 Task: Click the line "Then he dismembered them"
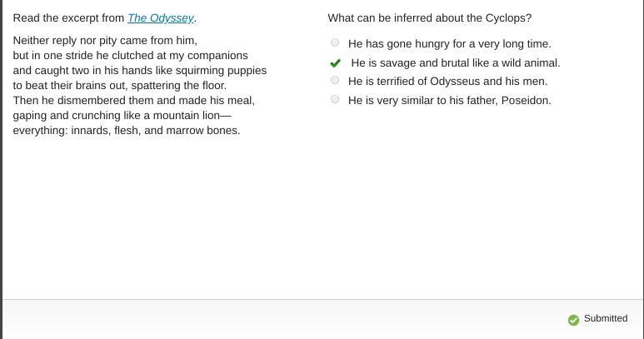tap(133, 100)
